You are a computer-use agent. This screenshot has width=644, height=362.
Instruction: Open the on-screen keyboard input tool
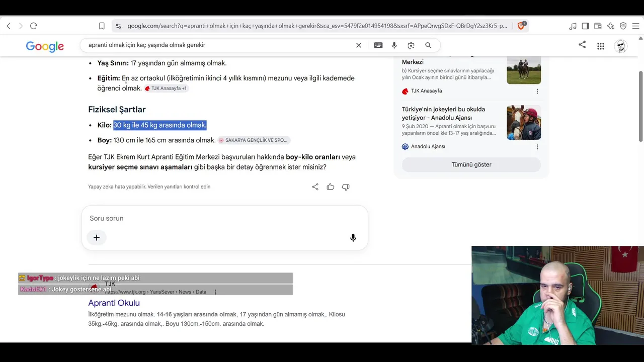pyautogui.click(x=378, y=45)
